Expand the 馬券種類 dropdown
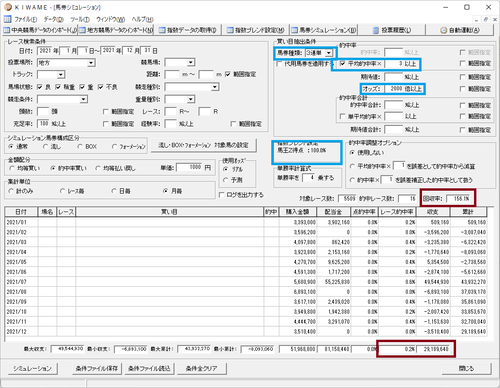 tap(329, 53)
